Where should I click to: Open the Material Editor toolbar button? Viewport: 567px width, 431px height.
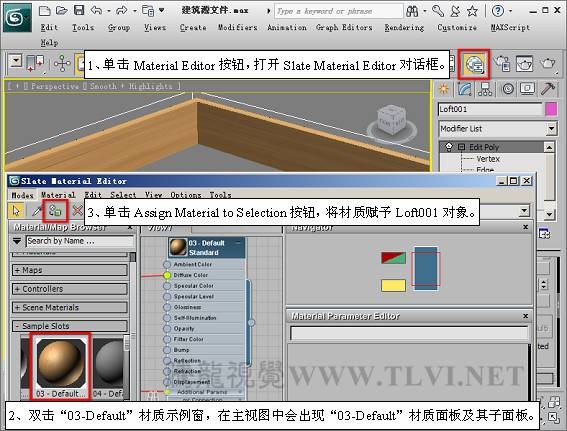(x=474, y=65)
